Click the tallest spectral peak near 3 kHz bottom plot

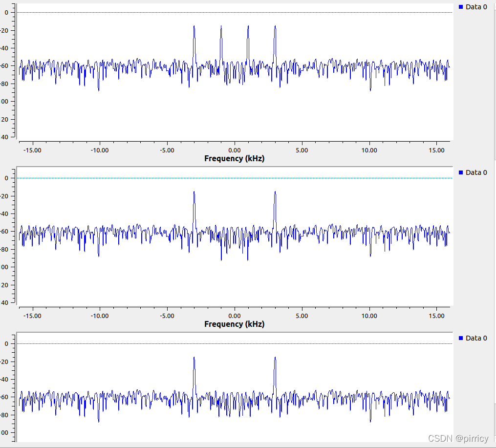(x=275, y=359)
